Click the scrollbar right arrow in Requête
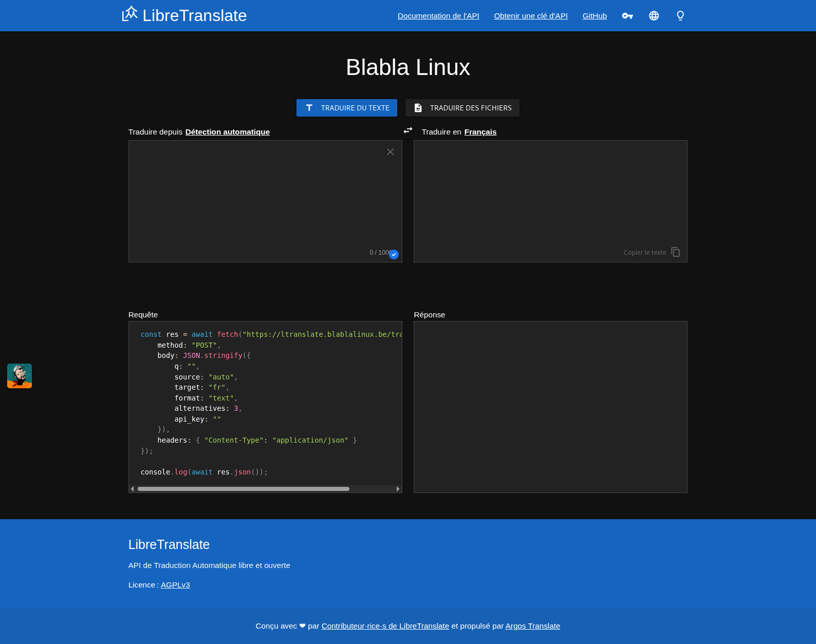 coord(398,489)
